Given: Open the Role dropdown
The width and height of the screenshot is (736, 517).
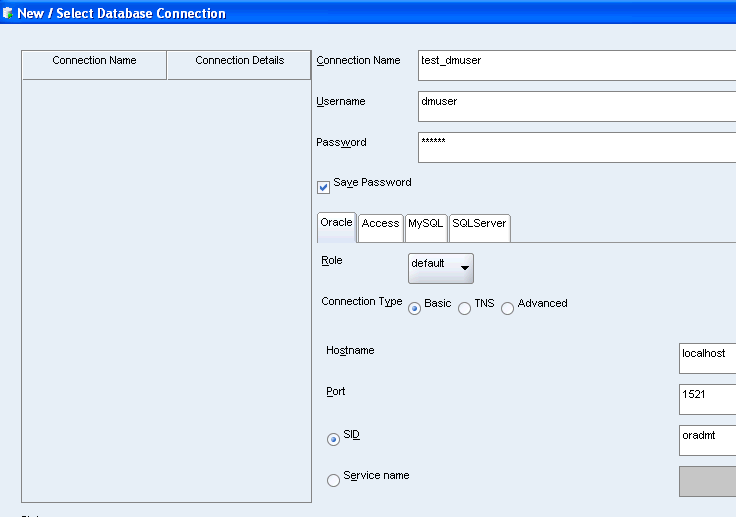Looking at the screenshot, I should 441,268.
